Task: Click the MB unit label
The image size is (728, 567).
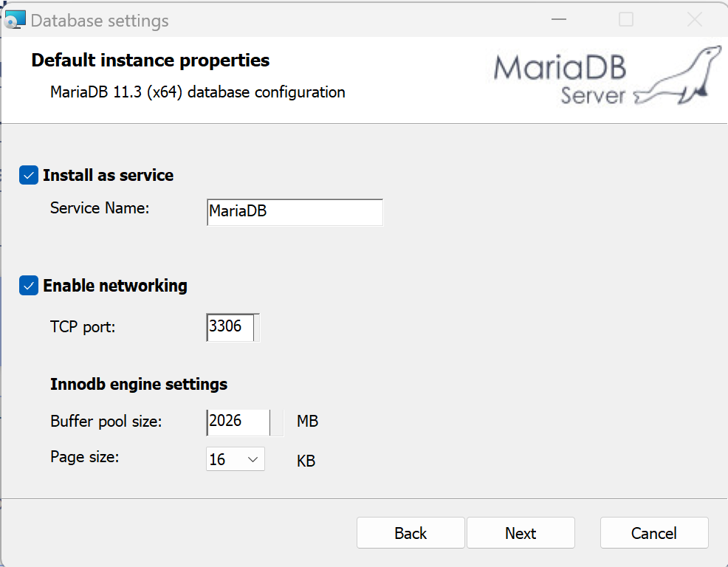Action: 307,421
